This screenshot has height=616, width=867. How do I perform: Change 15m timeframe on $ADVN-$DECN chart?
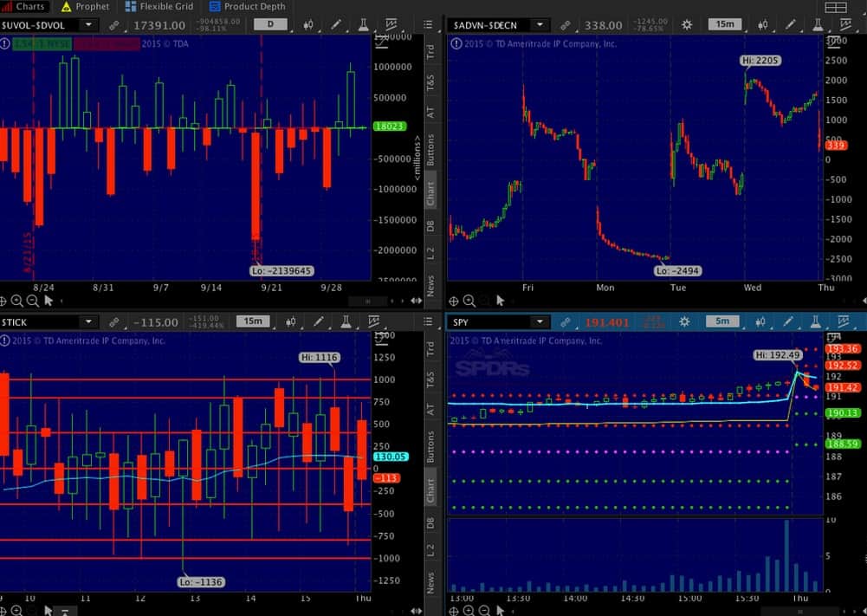tap(725, 24)
